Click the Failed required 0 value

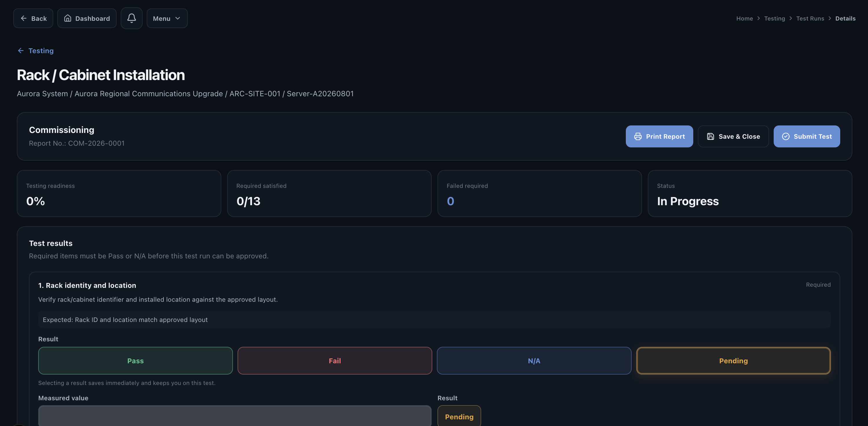(x=450, y=201)
